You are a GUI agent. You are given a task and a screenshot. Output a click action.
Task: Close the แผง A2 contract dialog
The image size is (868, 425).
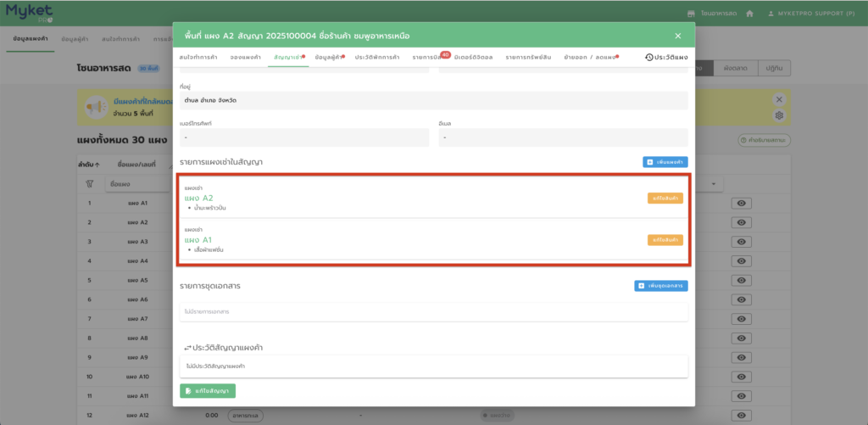click(677, 36)
